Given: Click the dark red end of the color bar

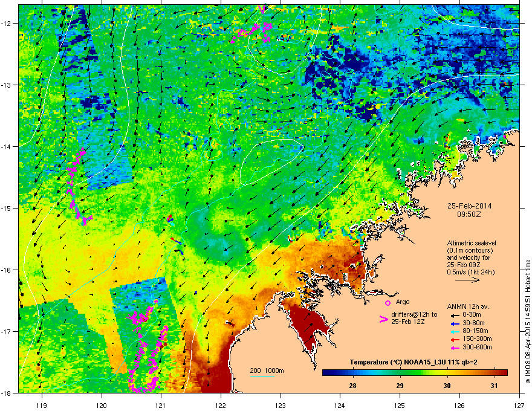Looking at the screenshot, I should (504, 373).
